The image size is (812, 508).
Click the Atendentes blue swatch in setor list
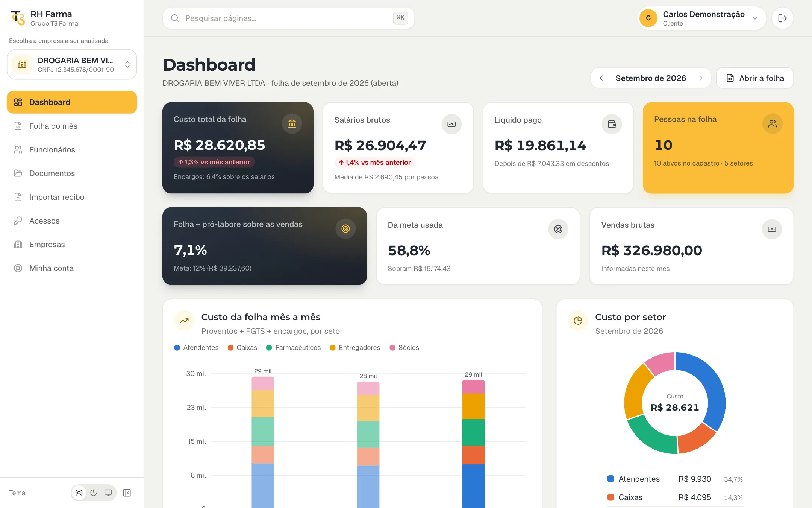611,479
